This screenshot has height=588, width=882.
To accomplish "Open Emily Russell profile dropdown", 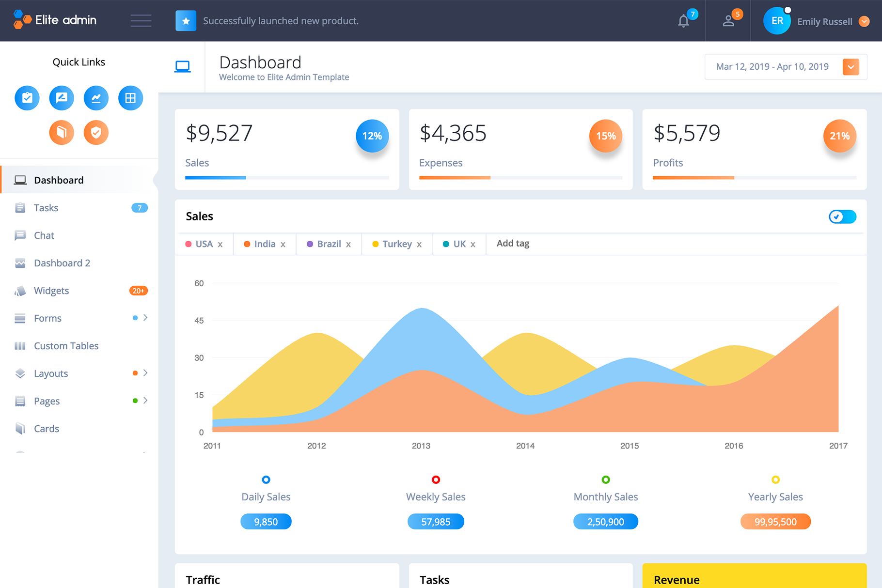I will coord(864,21).
